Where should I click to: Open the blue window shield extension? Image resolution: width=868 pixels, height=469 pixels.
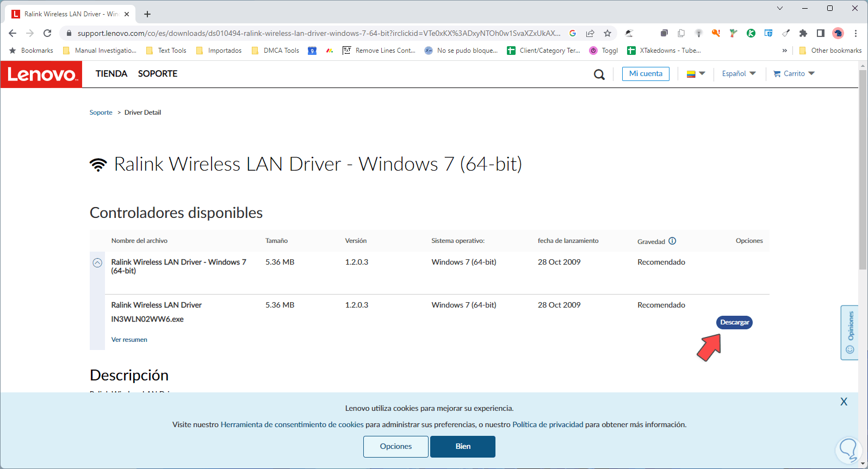point(768,33)
